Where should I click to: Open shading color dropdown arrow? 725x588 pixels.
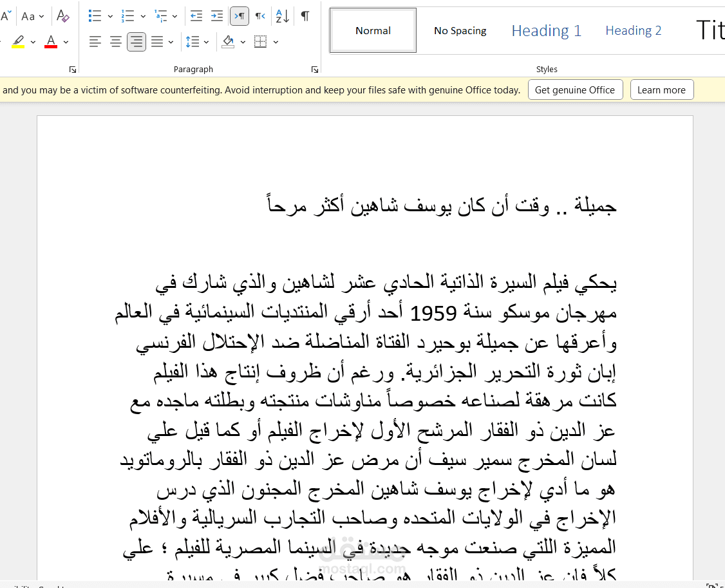pyautogui.click(x=243, y=42)
